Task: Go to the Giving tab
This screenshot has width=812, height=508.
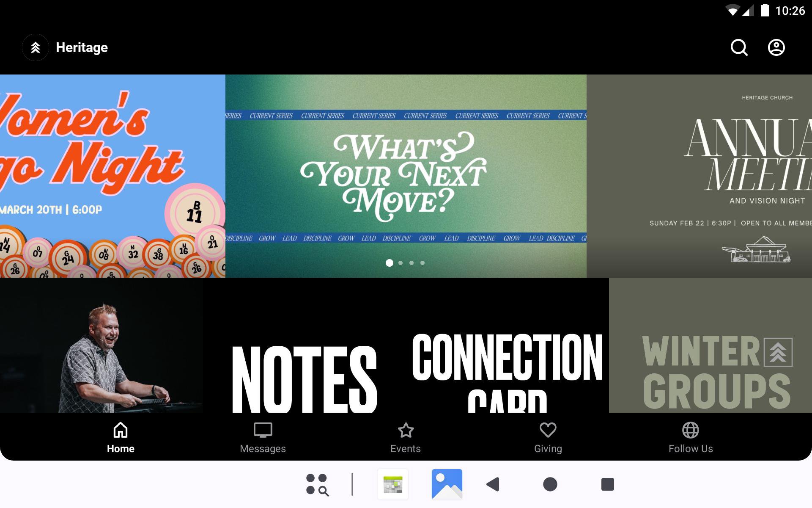Action: [x=548, y=438]
